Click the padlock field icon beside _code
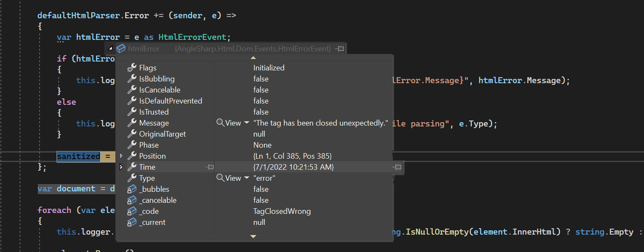 tap(132, 211)
